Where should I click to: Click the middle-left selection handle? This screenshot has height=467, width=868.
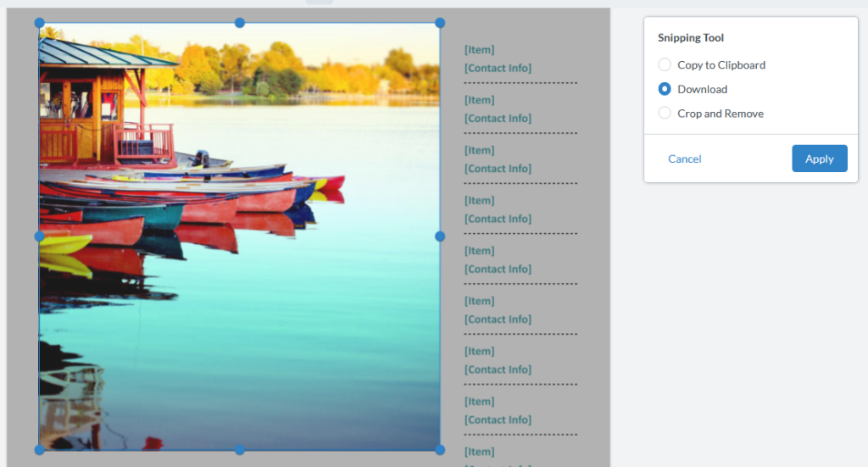(39, 236)
